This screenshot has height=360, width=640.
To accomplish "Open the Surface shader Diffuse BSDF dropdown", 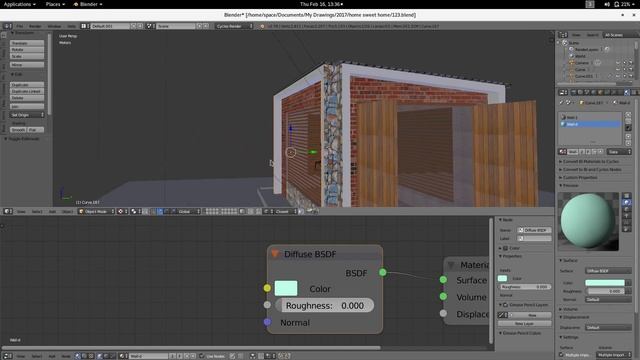I will (608, 271).
